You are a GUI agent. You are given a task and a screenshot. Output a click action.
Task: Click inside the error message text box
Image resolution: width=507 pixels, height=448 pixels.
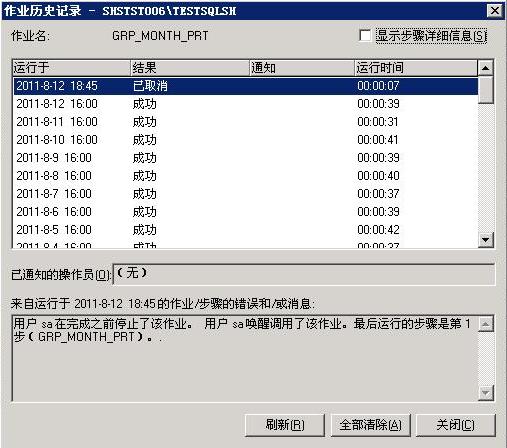(245, 358)
